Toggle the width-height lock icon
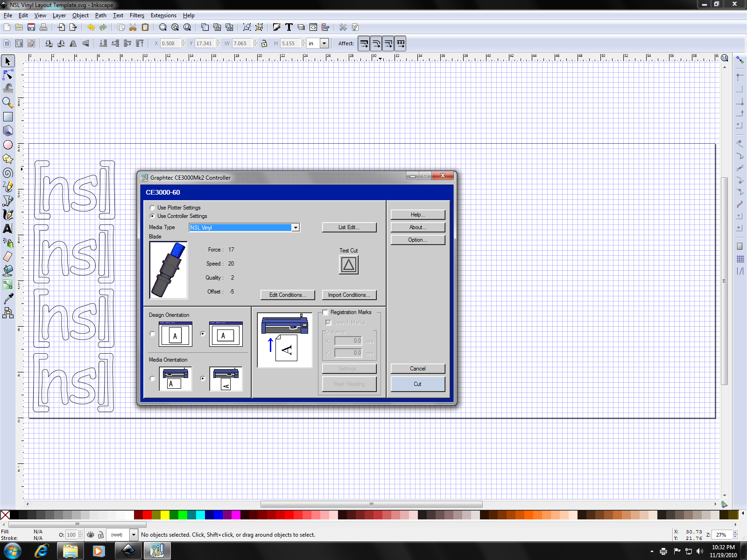Image resolution: width=747 pixels, height=560 pixels. tap(264, 43)
